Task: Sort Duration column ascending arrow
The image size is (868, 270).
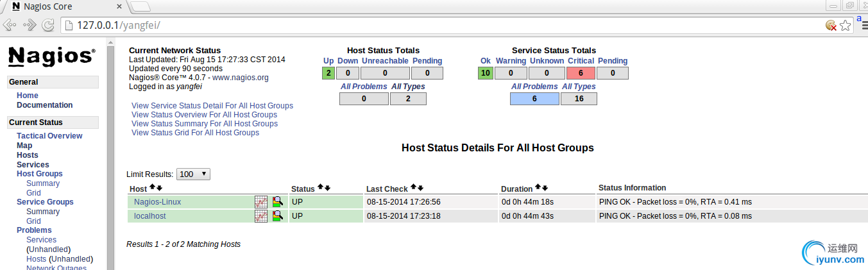Action: 538,188
